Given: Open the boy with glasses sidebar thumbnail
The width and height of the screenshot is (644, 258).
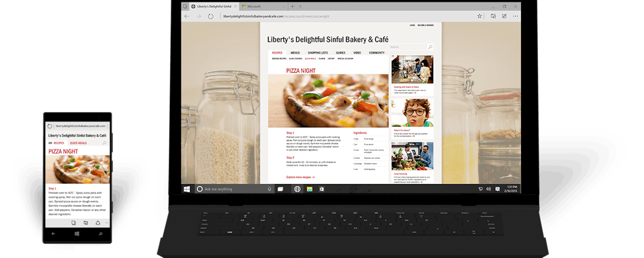Looking at the screenshot, I should pos(412,113).
